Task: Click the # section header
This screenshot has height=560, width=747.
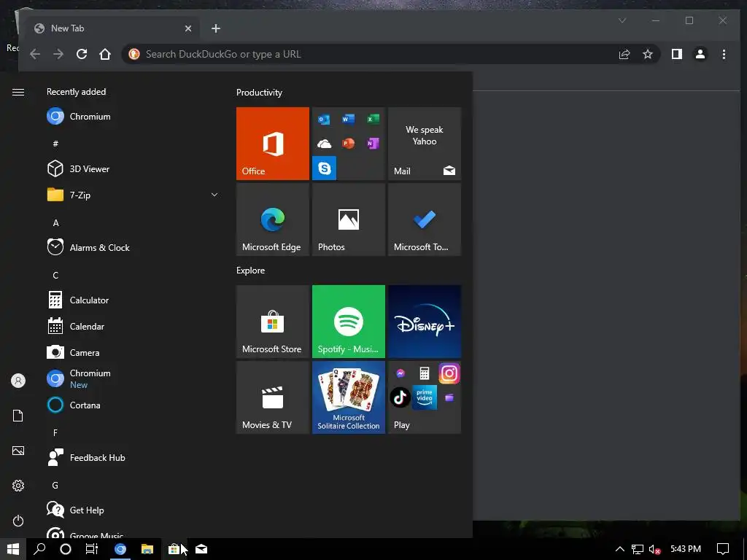Action: (x=55, y=144)
